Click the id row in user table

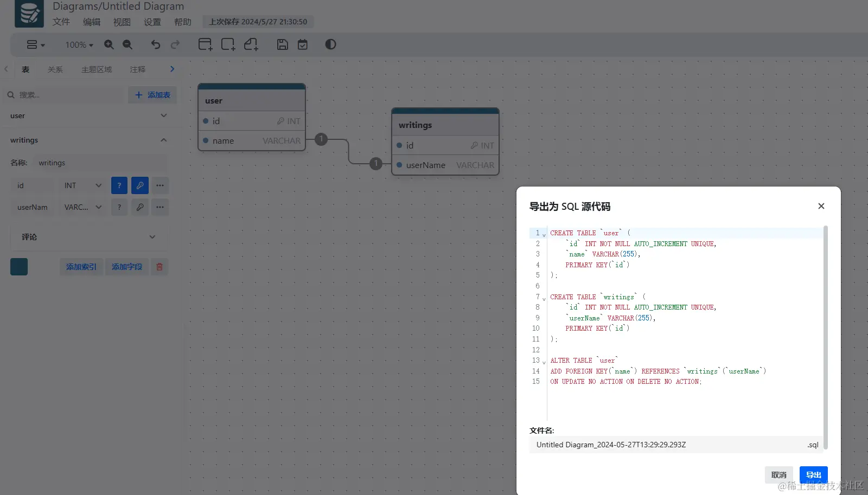click(252, 121)
